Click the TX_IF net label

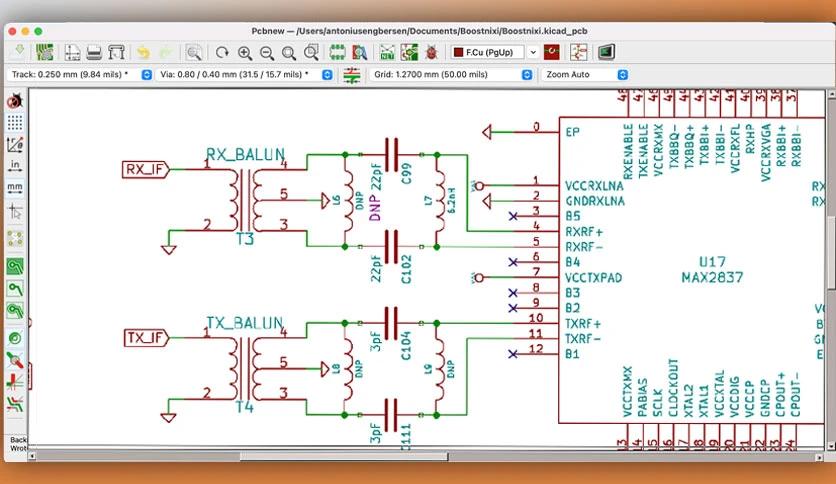[146, 338]
